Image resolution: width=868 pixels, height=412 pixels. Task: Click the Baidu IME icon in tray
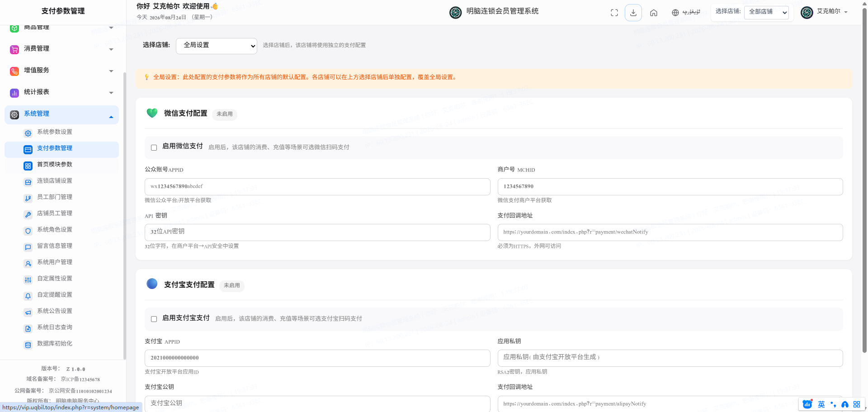[x=807, y=404]
